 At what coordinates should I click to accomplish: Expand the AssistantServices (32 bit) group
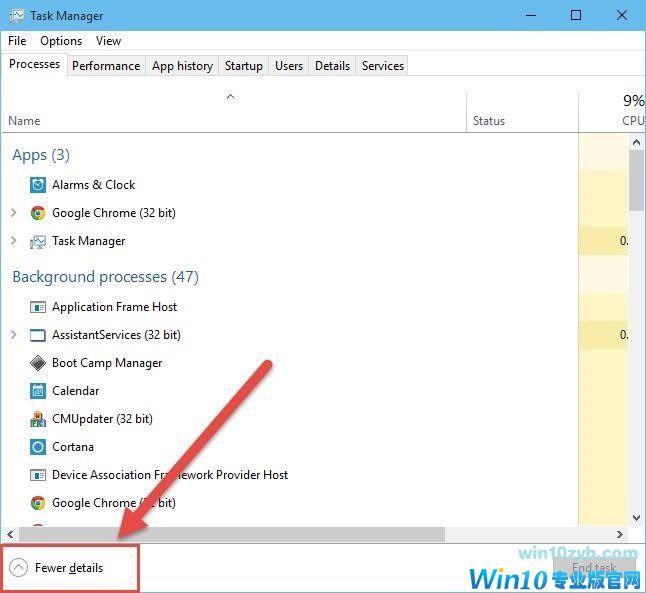[x=14, y=335]
